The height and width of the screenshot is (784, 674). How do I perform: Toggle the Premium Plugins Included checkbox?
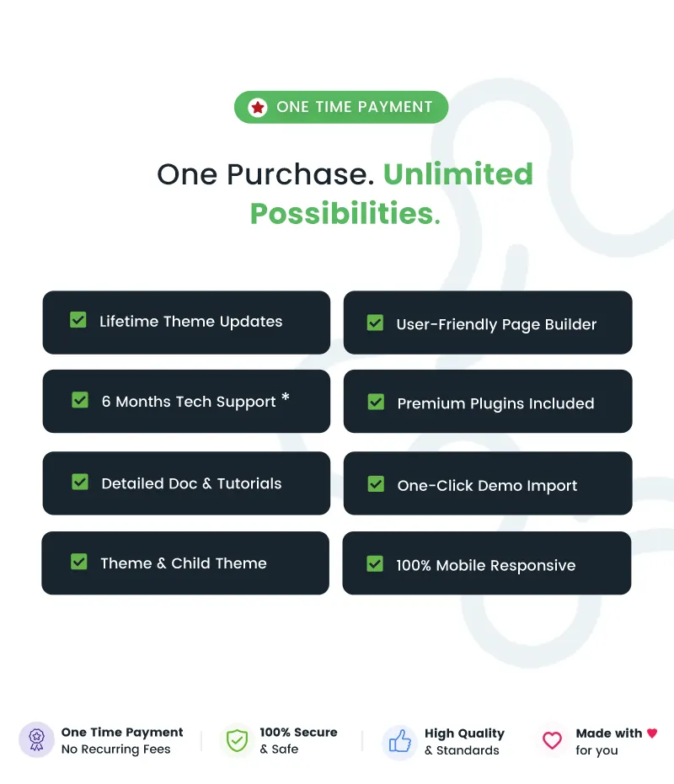coord(377,402)
